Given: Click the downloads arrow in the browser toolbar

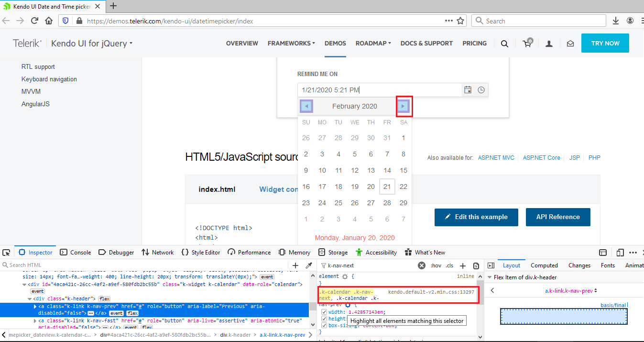Looking at the screenshot, I should 616,21.
